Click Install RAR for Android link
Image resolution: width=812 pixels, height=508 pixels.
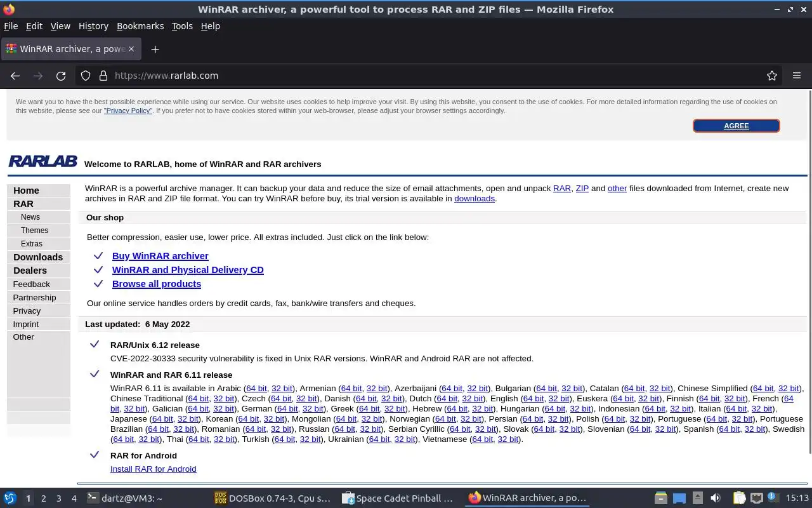tap(154, 469)
